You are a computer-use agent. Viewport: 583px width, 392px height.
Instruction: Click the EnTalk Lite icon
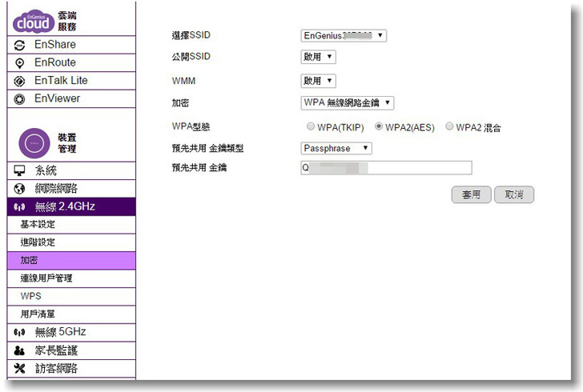click(20, 81)
